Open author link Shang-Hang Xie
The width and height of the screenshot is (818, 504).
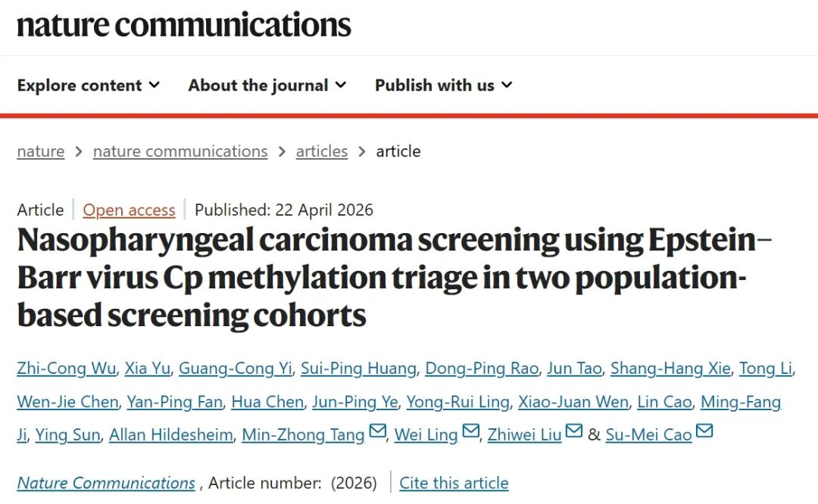[x=670, y=369]
